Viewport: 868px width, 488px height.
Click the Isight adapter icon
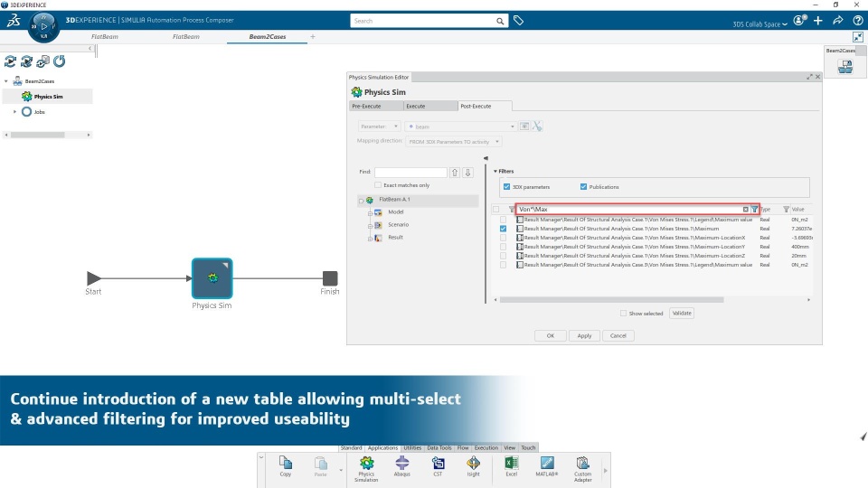[473, 466]
